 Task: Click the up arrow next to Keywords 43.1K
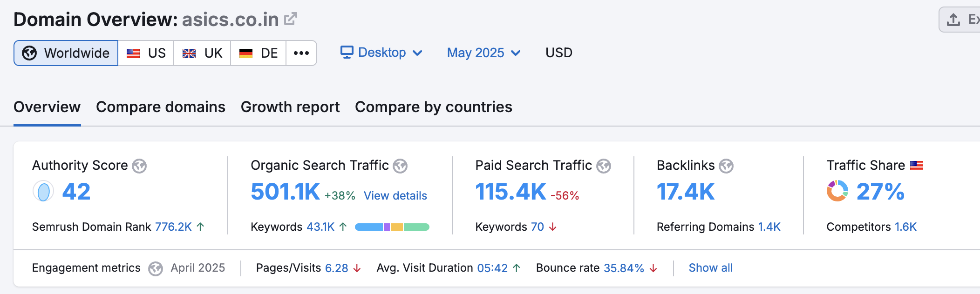[343, 227]
